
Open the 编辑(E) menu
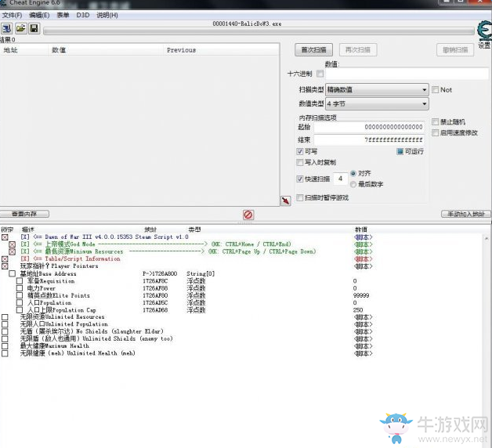click(x=39, y=15)
